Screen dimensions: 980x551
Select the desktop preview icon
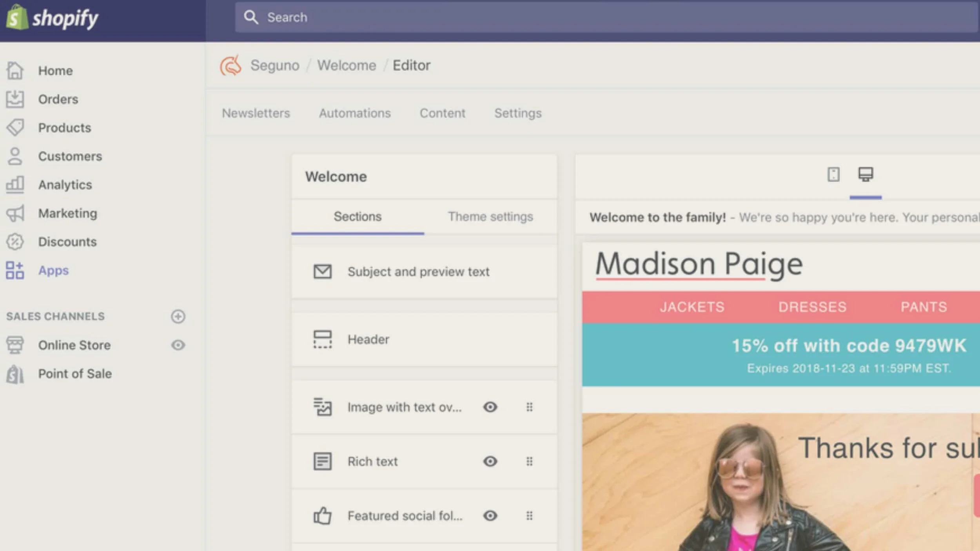point(866,174)
